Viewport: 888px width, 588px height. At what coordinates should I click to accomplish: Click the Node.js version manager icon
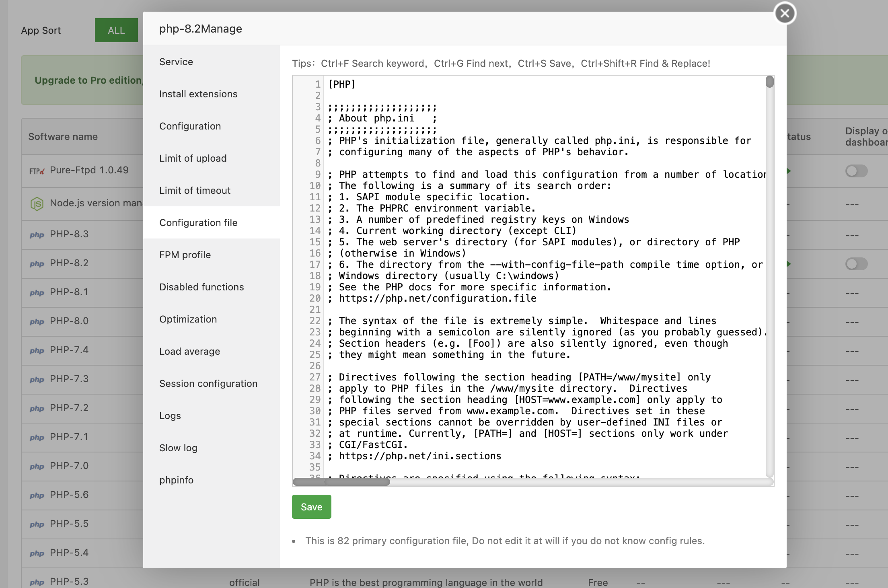(x=37, y=204)
